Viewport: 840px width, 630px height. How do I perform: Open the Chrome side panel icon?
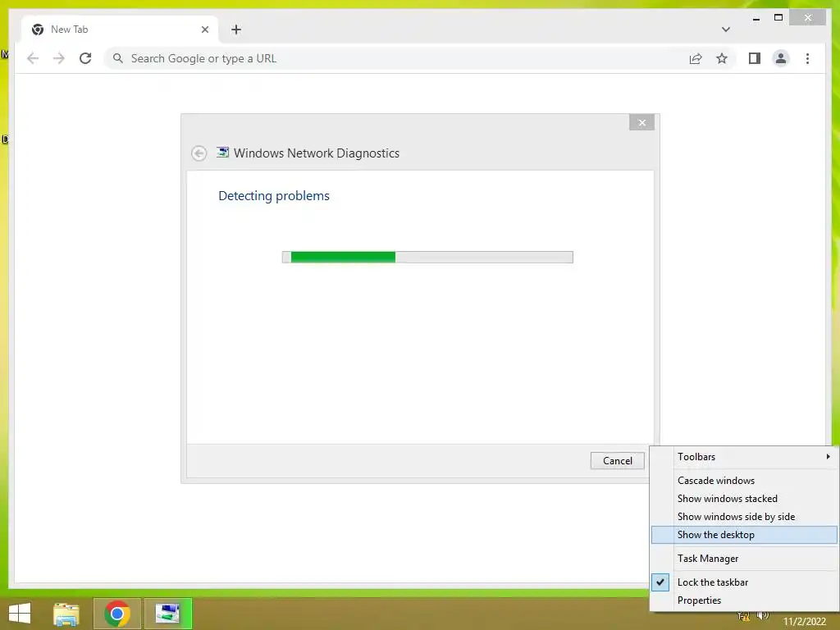pyautogui.click(x=755, y=58)
